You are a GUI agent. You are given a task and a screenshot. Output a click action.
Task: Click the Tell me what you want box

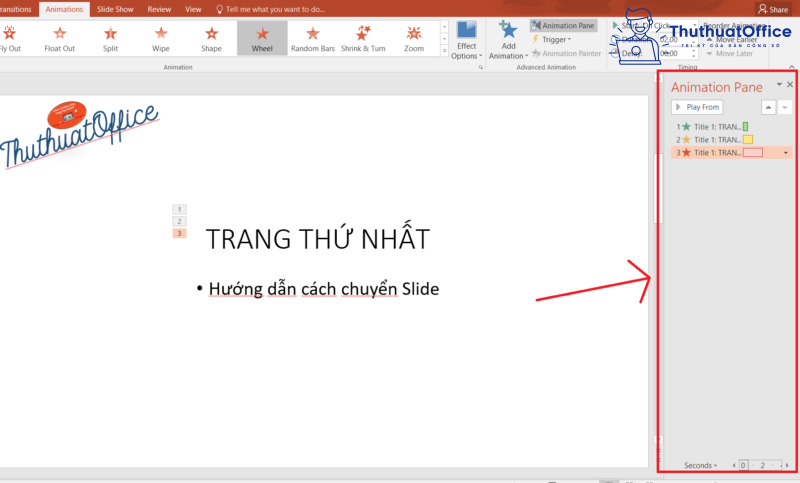coord(270,9)
